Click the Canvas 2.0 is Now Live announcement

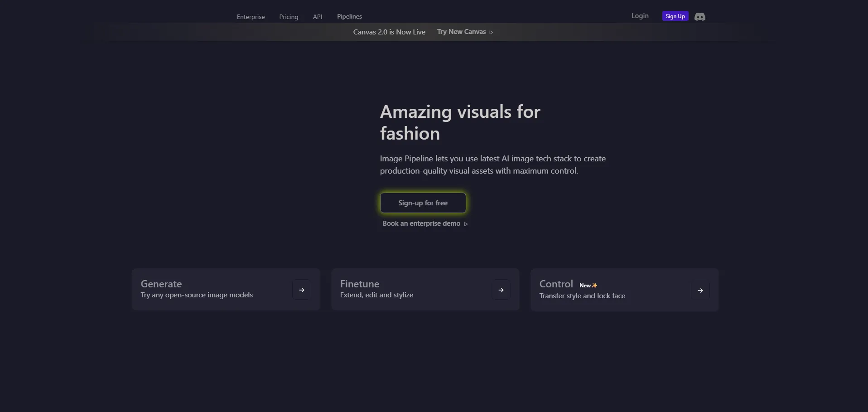(x=389, y=32)
